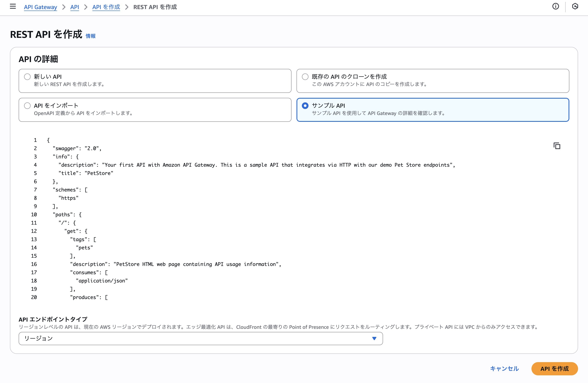The height and width of the screenshot is (383, 588).
Task: Go back to API を作成 breadcrumb
Action: click(106, 7)
